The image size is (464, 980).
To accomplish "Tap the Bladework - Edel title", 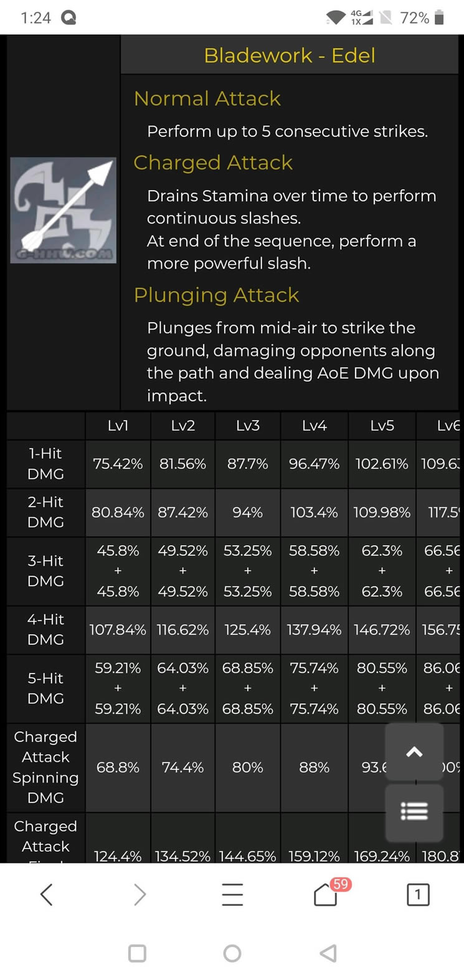I will pos(290,55).
